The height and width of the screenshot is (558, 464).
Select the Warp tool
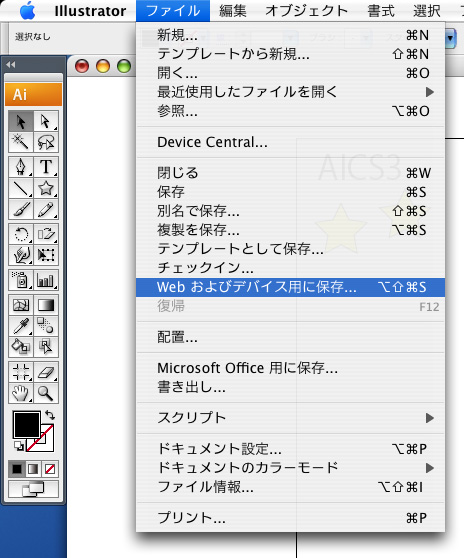[x=21, y=255]
